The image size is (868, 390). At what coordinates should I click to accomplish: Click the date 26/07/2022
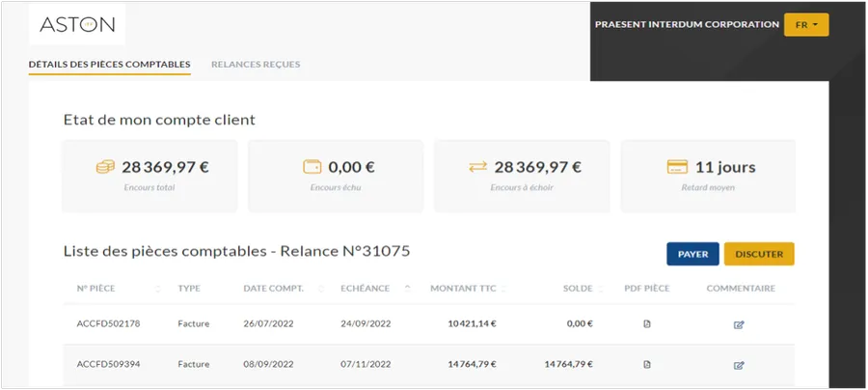[268, 324]
